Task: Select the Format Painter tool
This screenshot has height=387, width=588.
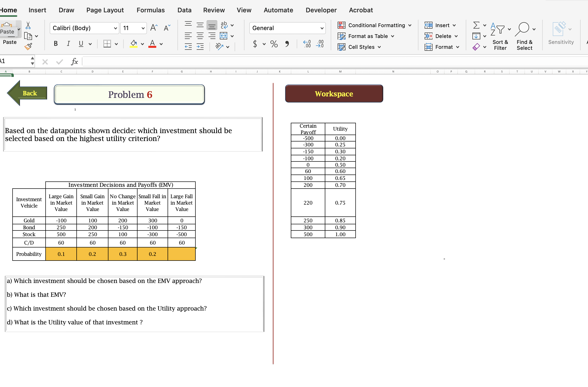Action: click(28, 46)
